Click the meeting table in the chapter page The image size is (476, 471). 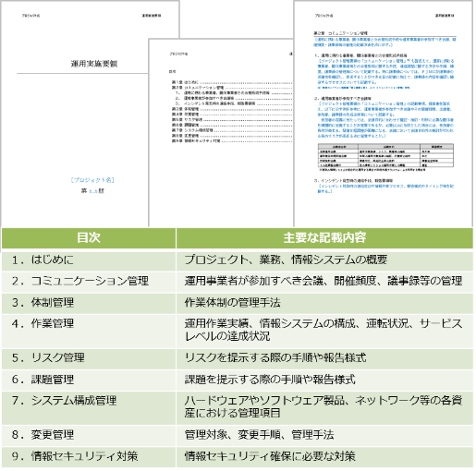pos(385,155)
